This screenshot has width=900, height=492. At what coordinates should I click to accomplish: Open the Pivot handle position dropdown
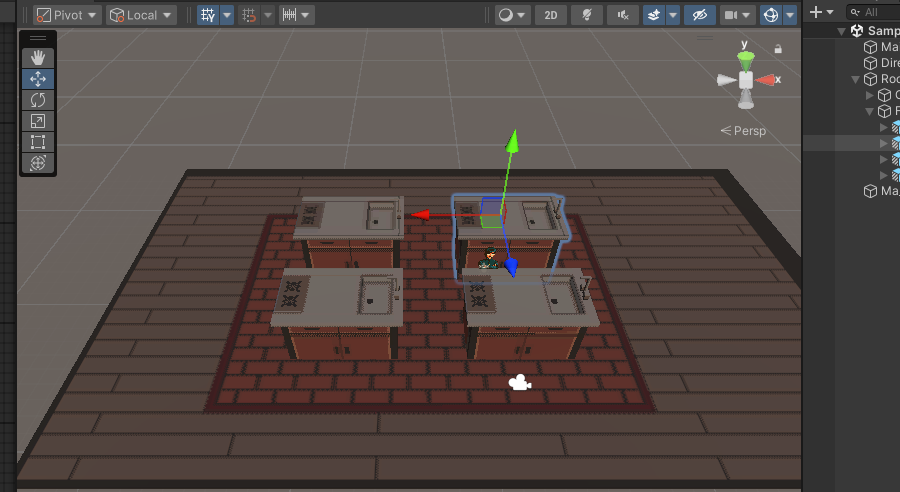(x=67, y=15)
